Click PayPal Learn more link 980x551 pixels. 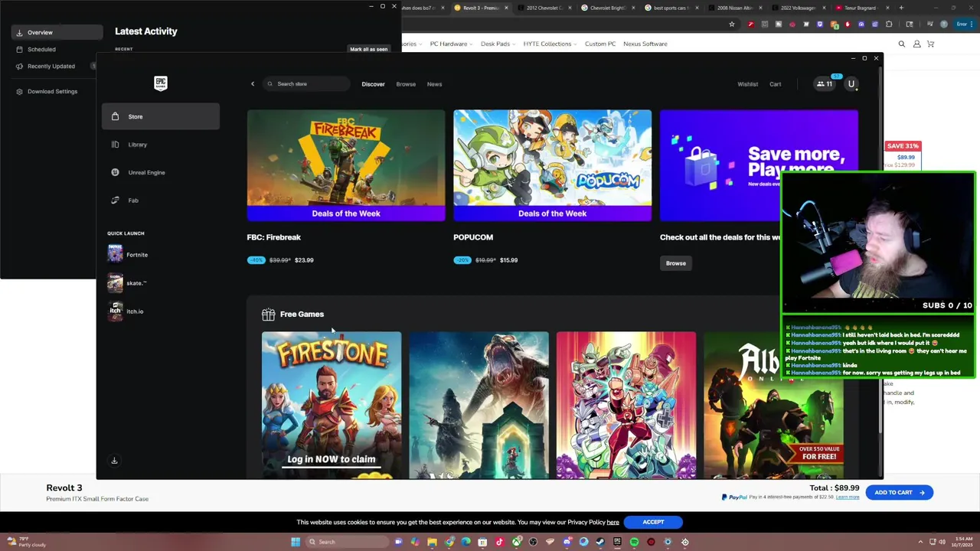pyautogui.click(x=848, y=497)
